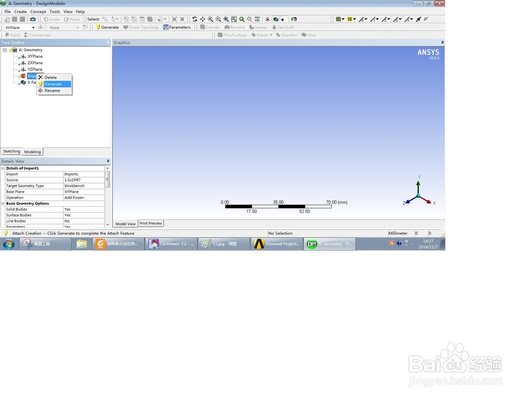The width and height of the screenshot is (532, 399).
Task: Capture an image with the camera icon
Action: coord(33,19)
